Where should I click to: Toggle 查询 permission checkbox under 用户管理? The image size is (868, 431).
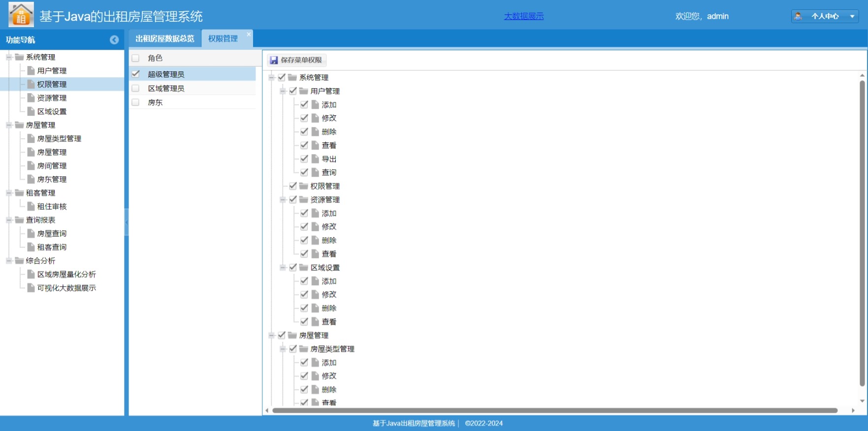click(x=304, y=172)
